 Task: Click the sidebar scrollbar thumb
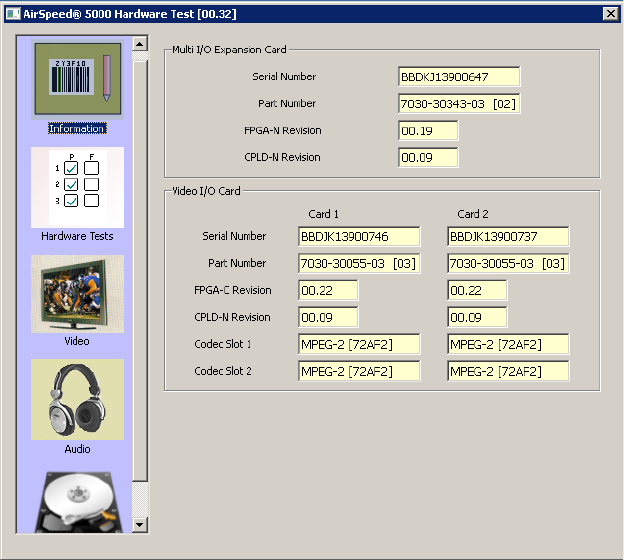pyautogui.click(x=140, y=271)
